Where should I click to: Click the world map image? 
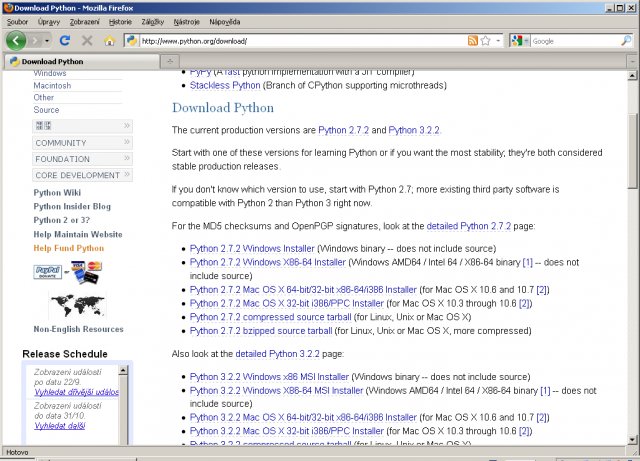[77, 305]
